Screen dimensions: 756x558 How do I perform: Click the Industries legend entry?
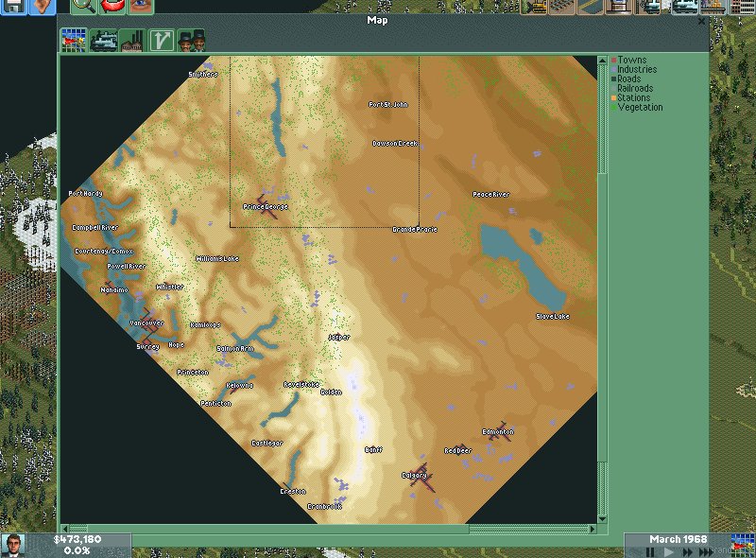[x=634, y=69]
